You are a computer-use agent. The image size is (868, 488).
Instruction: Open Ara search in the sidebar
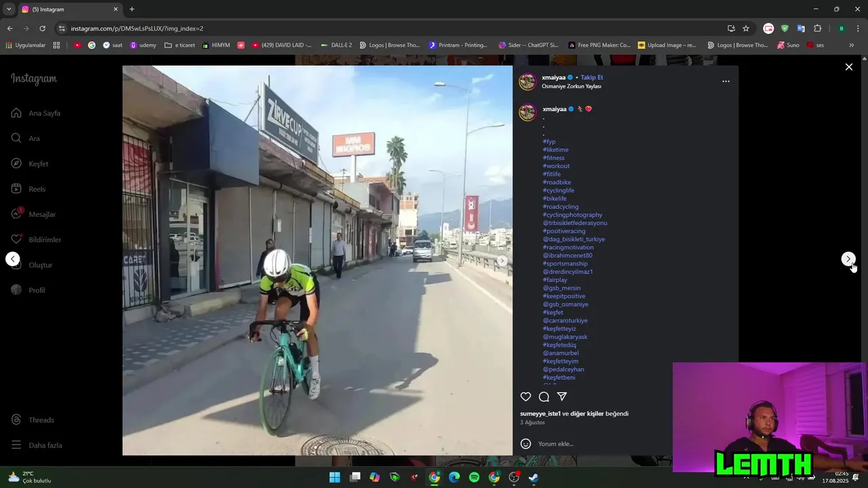click(26, 138)
